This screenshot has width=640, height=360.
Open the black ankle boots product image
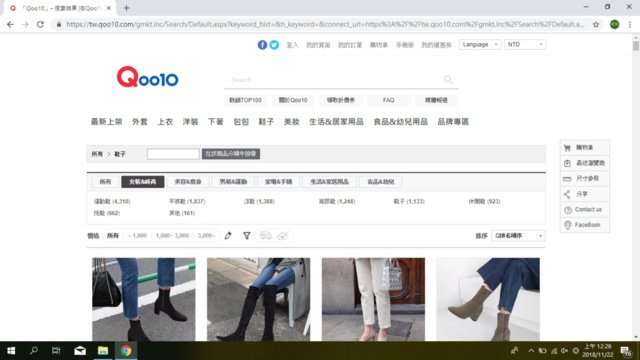pos(144,299)
